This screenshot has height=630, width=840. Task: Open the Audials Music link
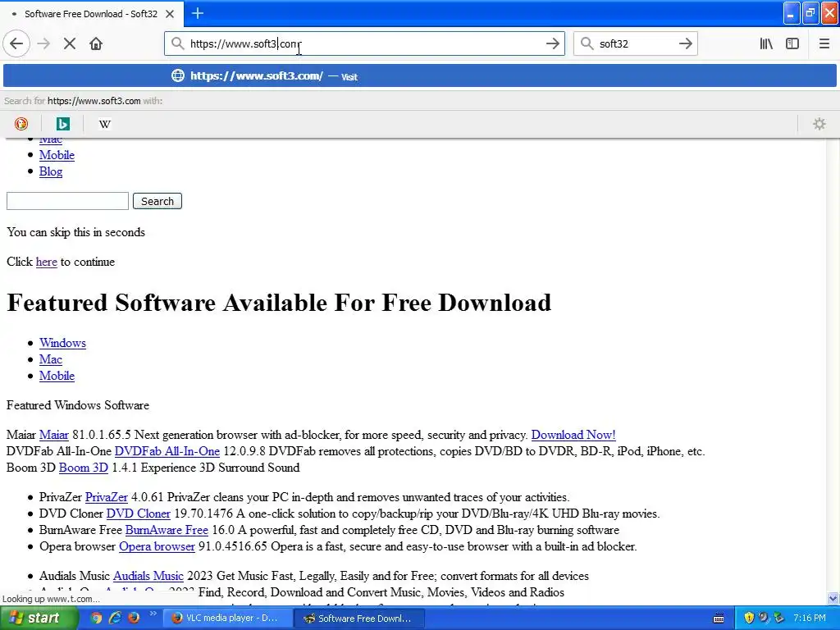(x=148, y=577)
